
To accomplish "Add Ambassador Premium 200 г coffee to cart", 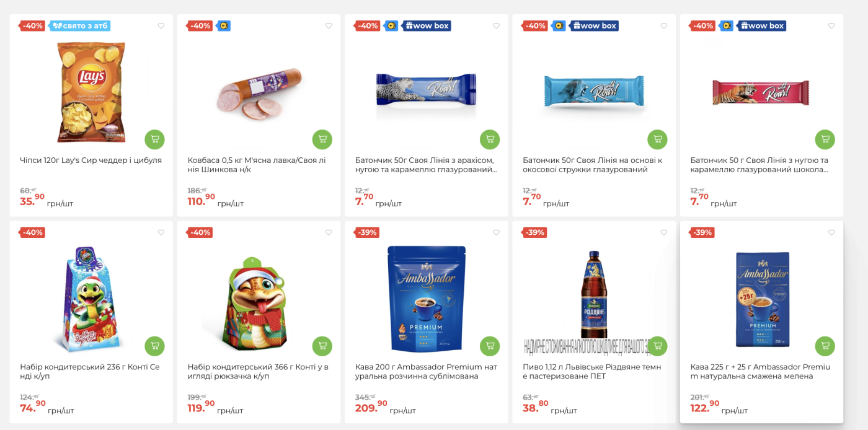I will coord(490,346).
